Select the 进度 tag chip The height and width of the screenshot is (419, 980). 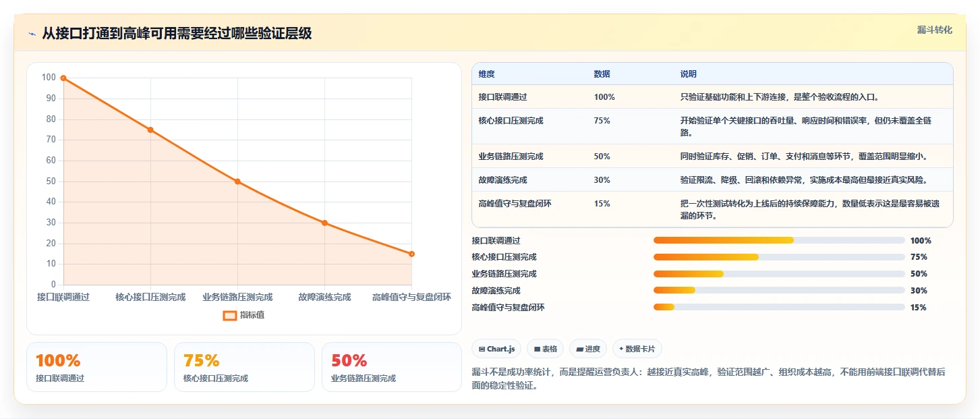pos(588,349)
